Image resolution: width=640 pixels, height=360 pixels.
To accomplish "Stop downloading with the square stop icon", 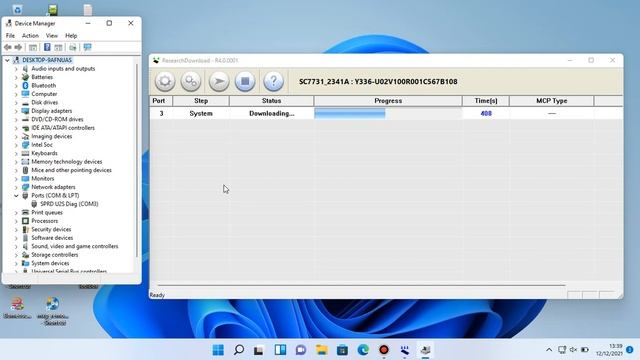I will [x=245, y=81].
